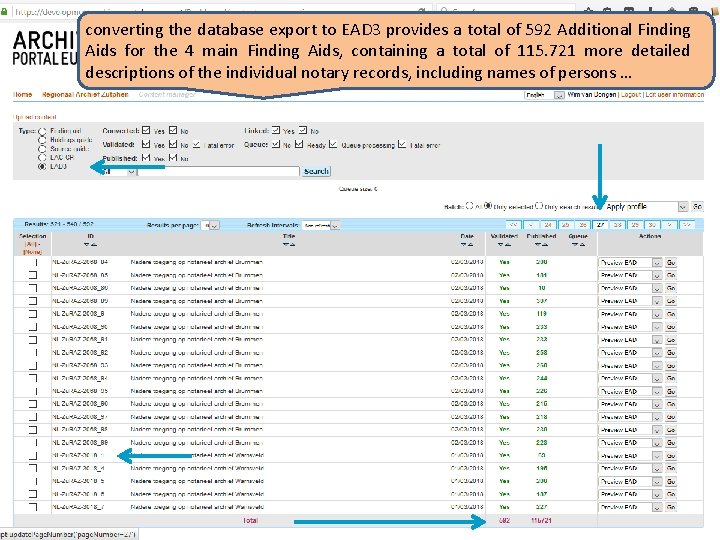Open Regionaal Archief Zutphen link
Viewport: 720px width, 540px height.
(x=85, y=95)
